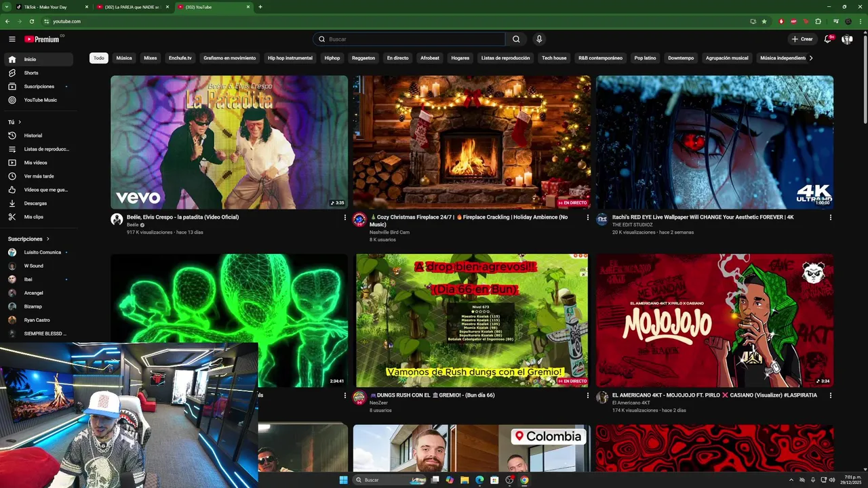
Task: Go to Inicio in sidebar
Action: tap(37, 59)
